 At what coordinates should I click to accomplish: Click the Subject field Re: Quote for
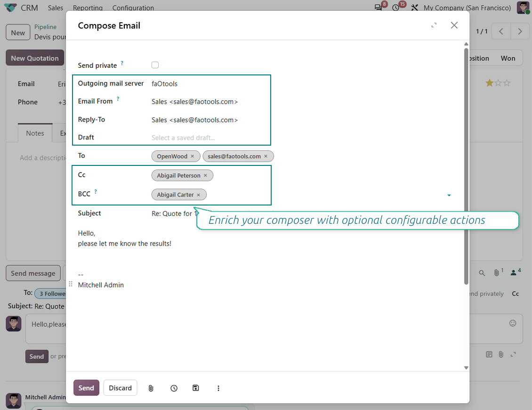pos(174,213)
